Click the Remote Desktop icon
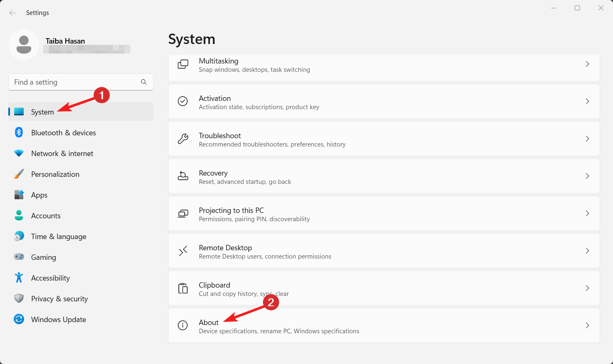Viewport: 613px width, 364px height. [x=183, y=251]
